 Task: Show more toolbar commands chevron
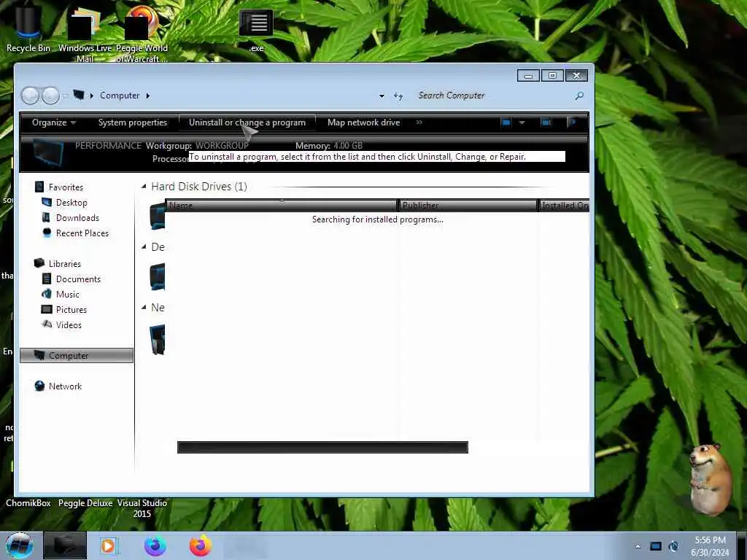pos(419,122)
